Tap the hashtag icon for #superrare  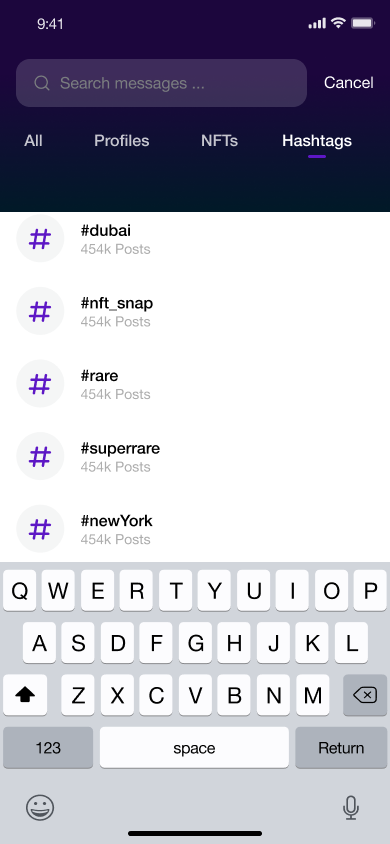[x=40, y=456]
